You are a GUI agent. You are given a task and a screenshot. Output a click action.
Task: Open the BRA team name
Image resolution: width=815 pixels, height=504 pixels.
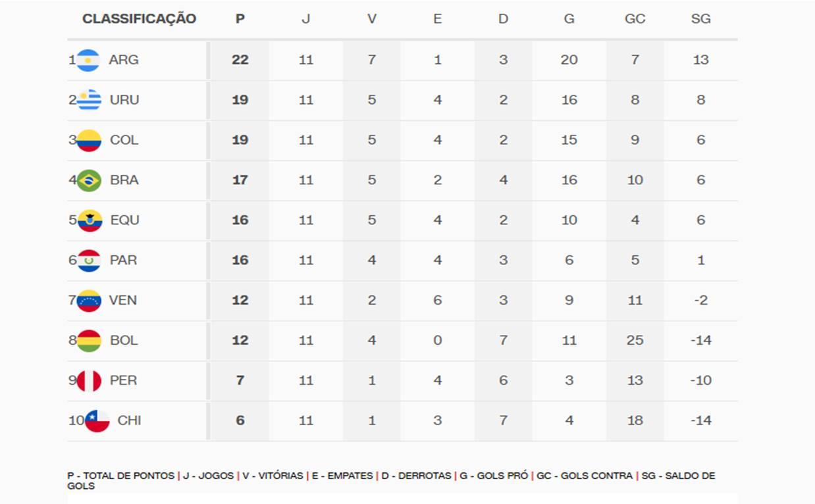pos(124,180)
